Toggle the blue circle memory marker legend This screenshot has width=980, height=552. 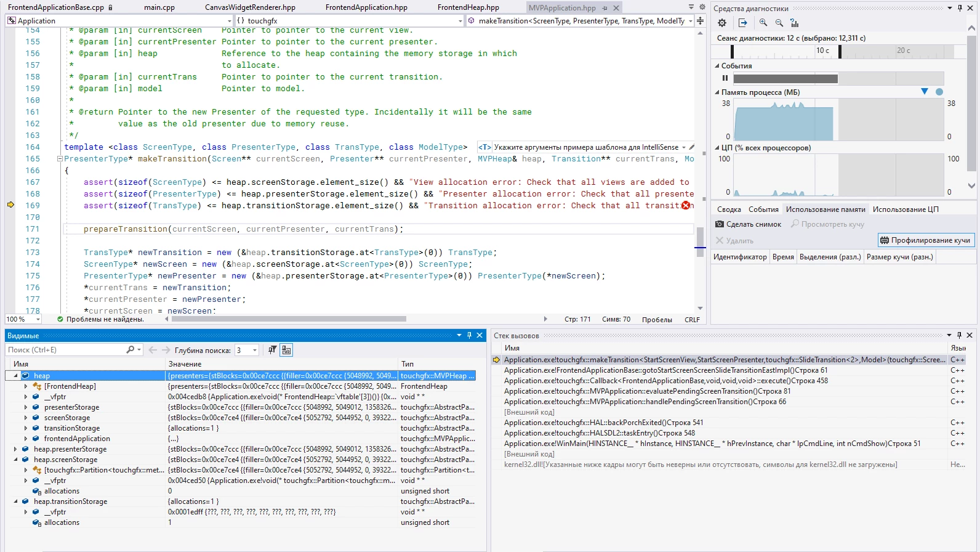click(939, 92)
